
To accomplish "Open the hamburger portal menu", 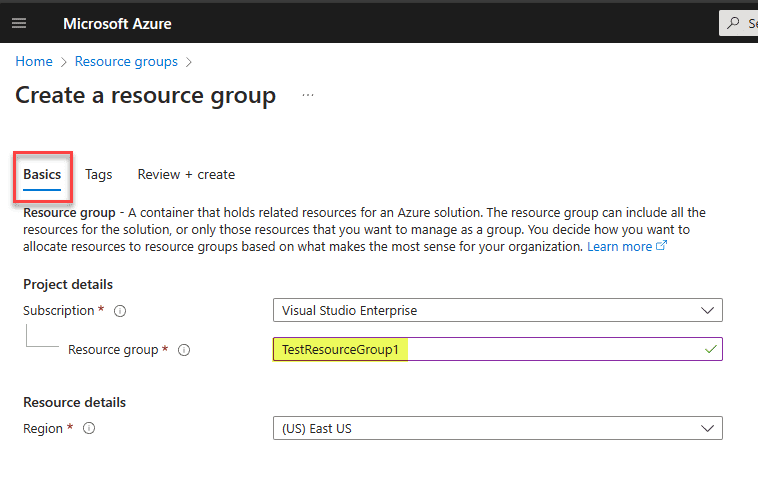I will (x=19, y=23).
